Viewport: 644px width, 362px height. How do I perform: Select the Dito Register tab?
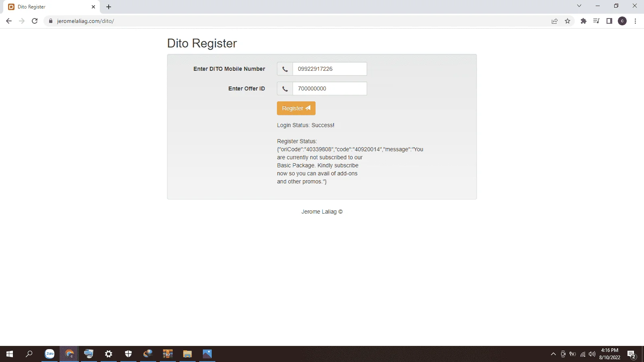[52, 7]
